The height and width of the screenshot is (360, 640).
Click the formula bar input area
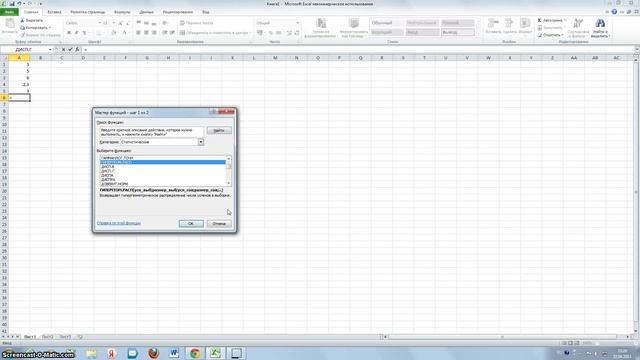coord(358,49)
